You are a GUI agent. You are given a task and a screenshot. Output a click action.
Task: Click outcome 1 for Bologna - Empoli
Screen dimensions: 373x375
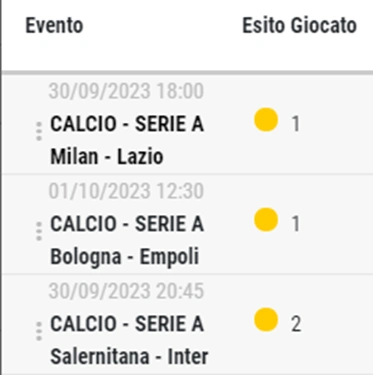(x=296, y=224)
